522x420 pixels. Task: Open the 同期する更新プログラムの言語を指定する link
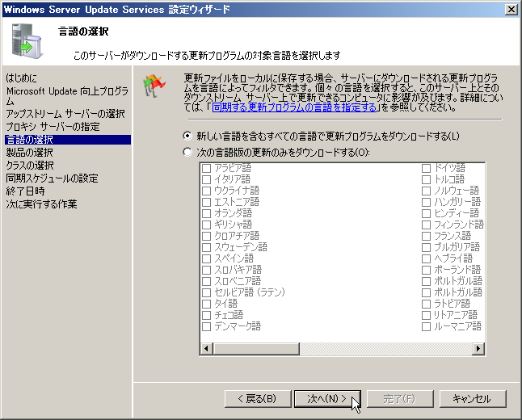[294, 107]
